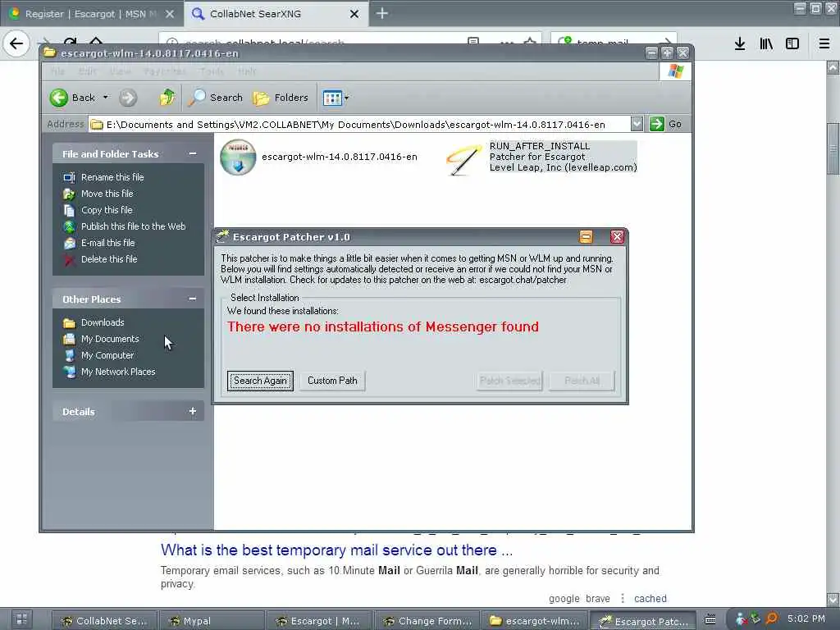Open the File menu in Explorer
The height and width of the screenshot is (630, 840).
click(x=57, y=71)
